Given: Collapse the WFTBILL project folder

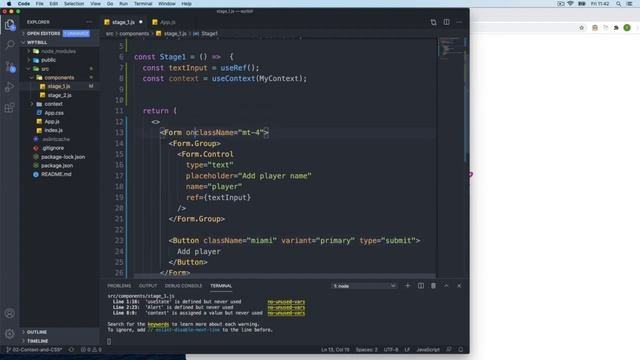Looking at the screenshot, I should click(x=59, y=42).
